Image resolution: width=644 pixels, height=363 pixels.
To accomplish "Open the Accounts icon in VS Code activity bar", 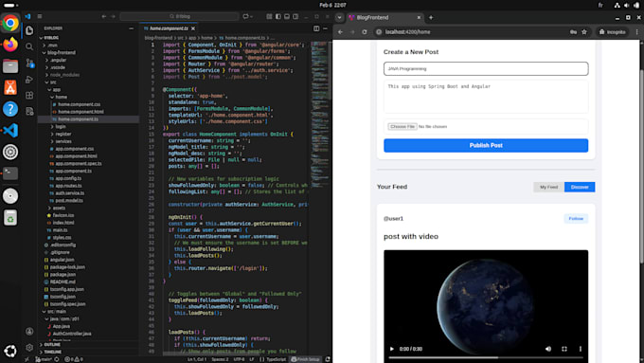I will (x=29, y=332).
